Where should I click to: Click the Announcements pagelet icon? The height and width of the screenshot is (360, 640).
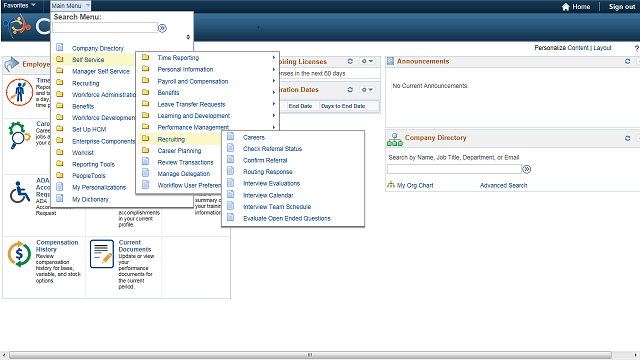tap(391, 61)
